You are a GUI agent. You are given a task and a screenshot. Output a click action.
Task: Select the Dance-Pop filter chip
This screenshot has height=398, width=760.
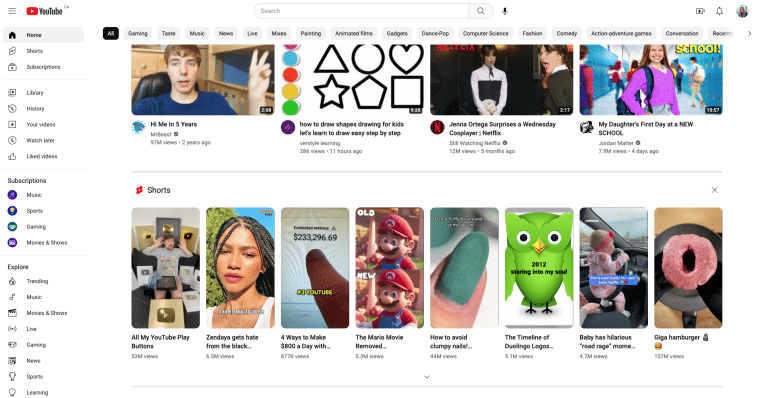pos(435,33)
